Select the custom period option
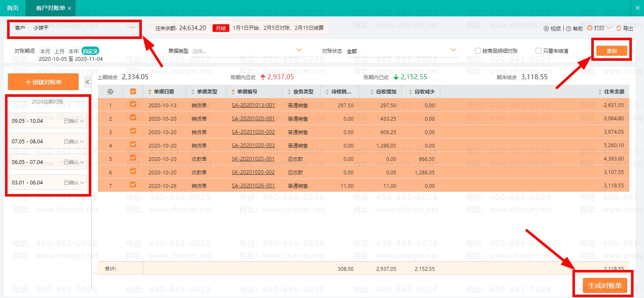 tap(90, 51)
